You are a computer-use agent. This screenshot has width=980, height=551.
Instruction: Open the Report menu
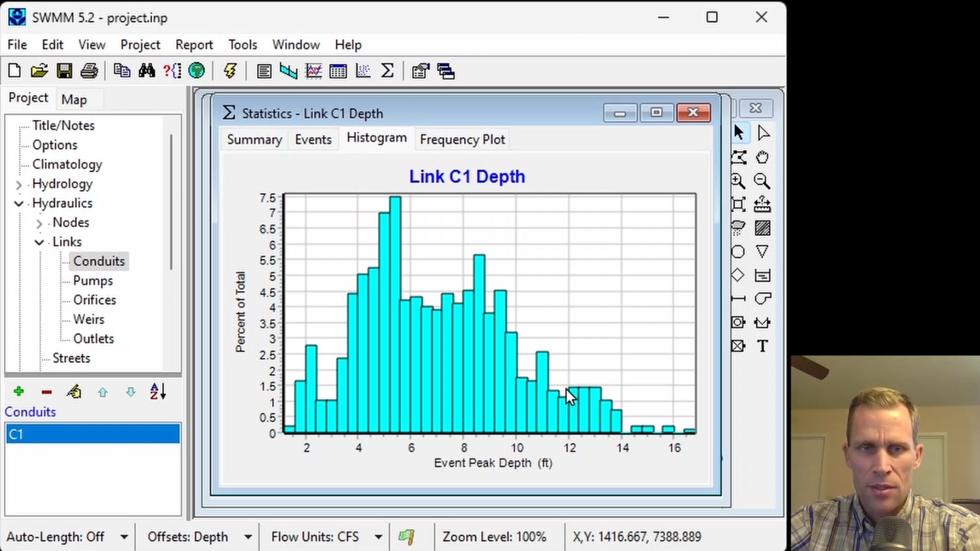[x=194, y=44]
